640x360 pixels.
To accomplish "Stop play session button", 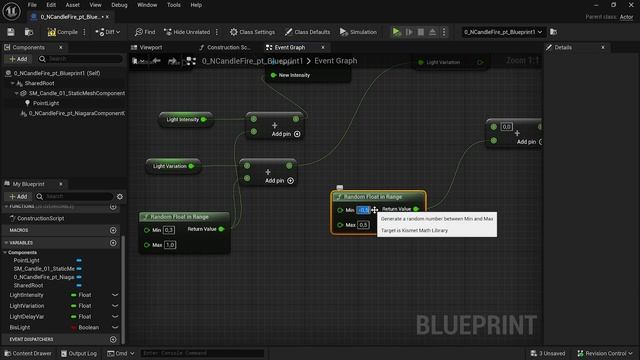I will pos(420,32).
